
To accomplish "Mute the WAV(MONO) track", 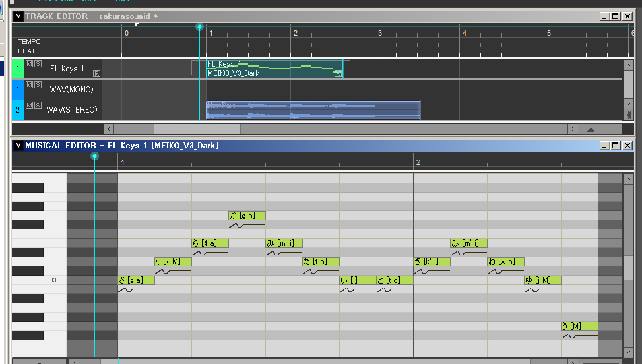I will (x=29, y=84).
